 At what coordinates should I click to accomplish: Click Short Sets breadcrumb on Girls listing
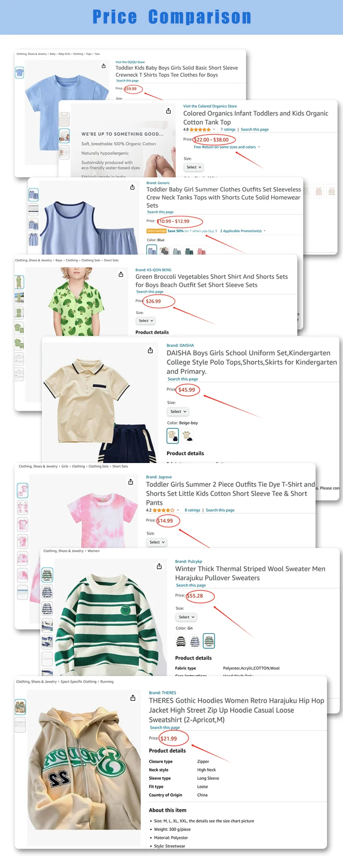click(120, 466)
